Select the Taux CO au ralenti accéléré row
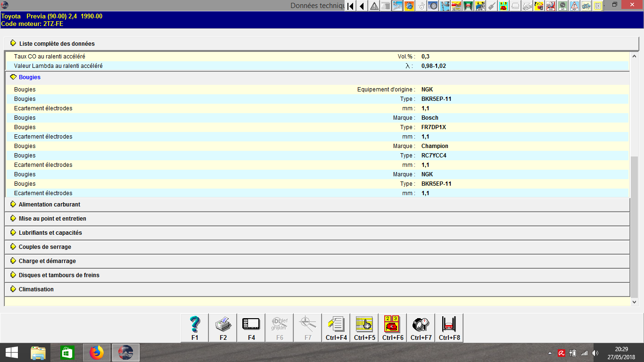Image resolution: width=644 pixels, height=362 pixels. tap(318, 57)
